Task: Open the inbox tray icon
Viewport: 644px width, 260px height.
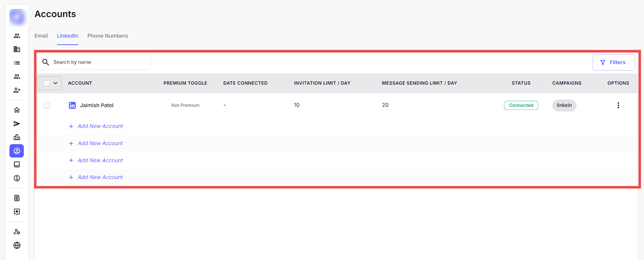Action: (17, 164)
